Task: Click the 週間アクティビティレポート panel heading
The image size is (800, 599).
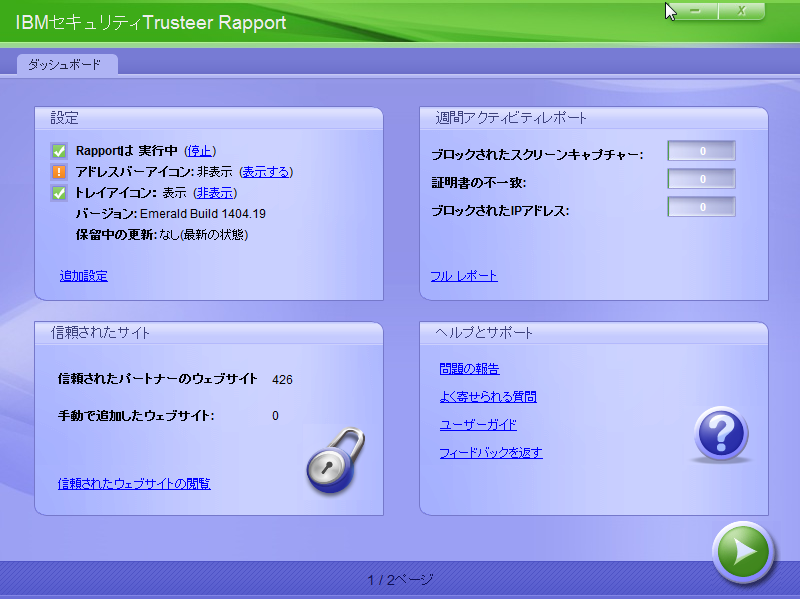Action: point(511,118)
